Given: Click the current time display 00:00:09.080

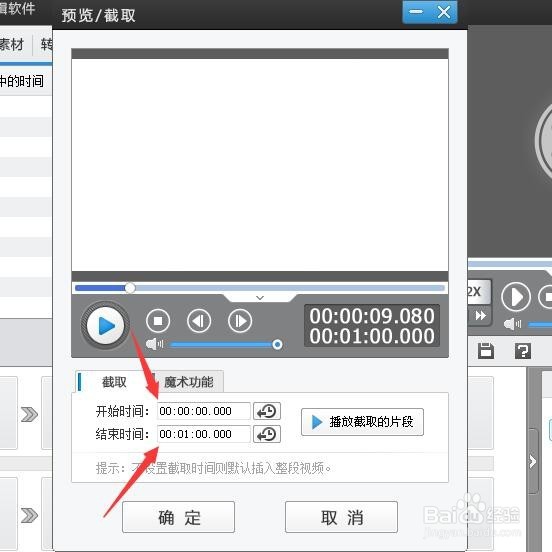Looking at the screenshot, I should point(372,316).
